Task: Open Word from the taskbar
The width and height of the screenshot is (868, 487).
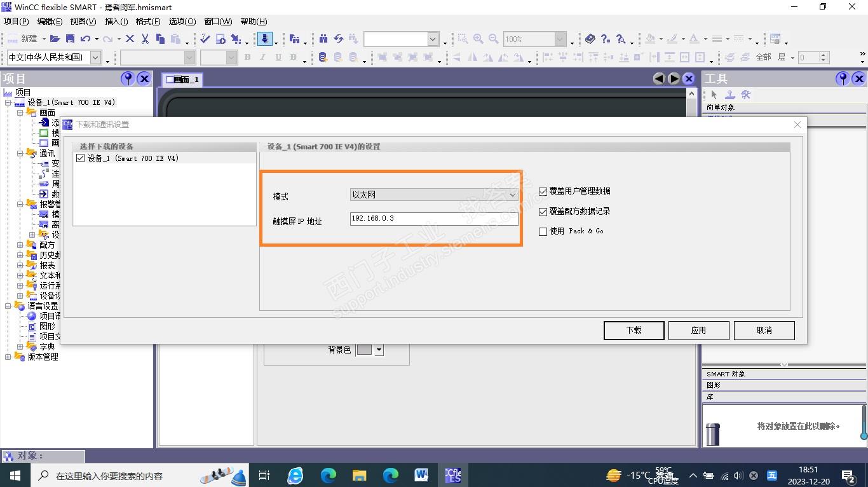Action: (421, 475)
